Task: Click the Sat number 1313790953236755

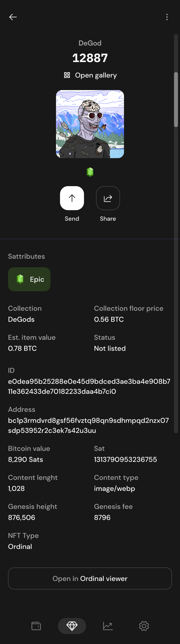Action: tap(125, 459)
